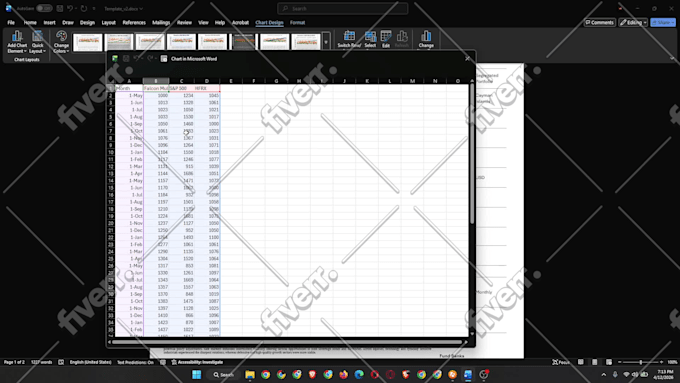Toggle Text Predictions: On

coord(135,362)
